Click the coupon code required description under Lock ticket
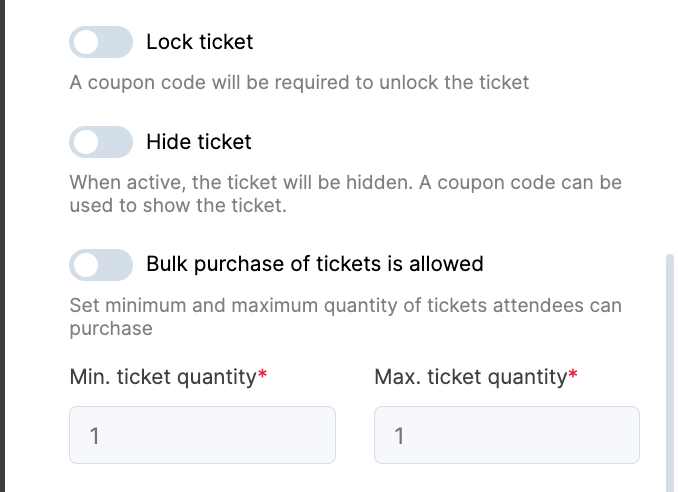The height and width of the screenshot is (492, 678). [299, 82]
